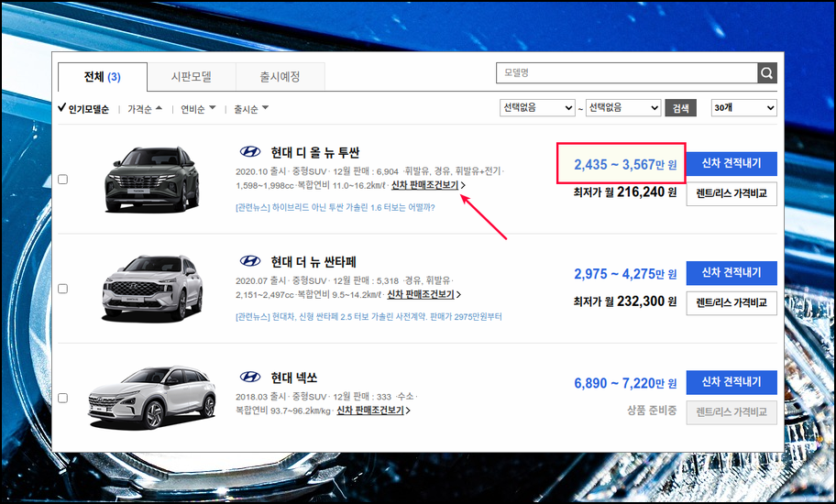
Task: Switch to the 출시예정 tab
Action: click(280, 77)
